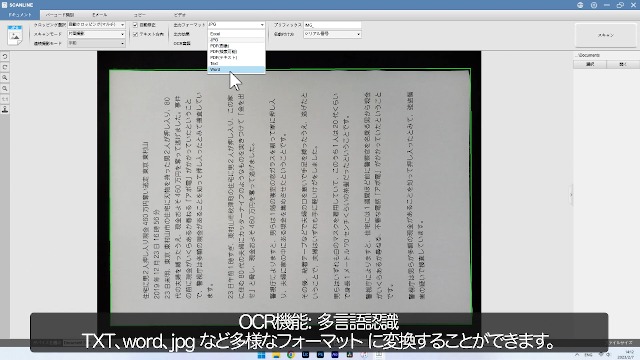Switch to the E-mail tab
This screenshot has height=360, width=640.
100,15
